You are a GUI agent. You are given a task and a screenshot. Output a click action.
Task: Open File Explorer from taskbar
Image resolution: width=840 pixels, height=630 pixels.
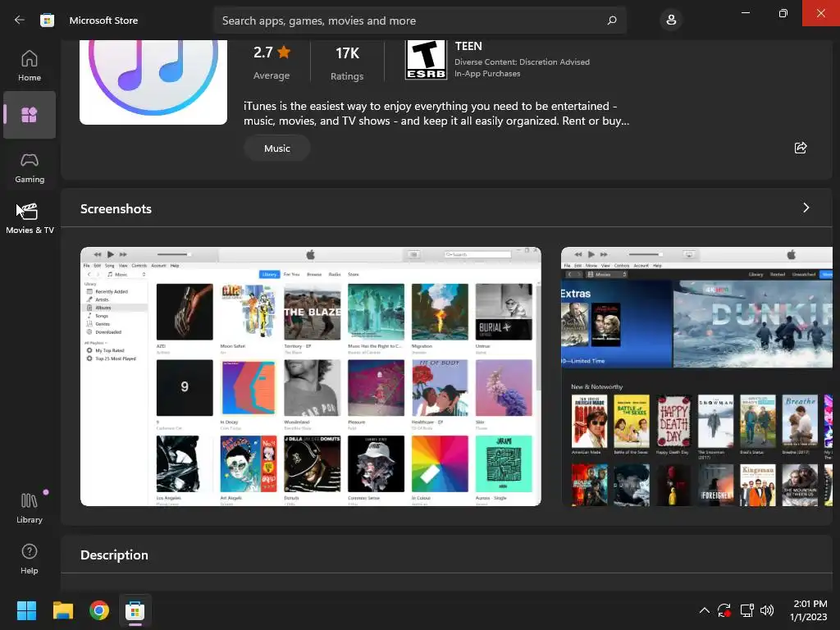[62, 610]
